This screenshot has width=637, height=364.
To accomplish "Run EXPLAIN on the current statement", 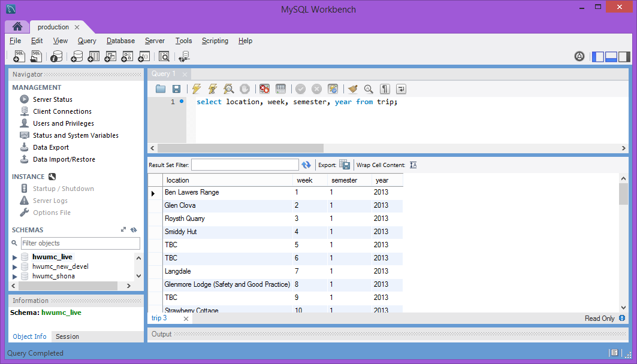I will coord(229,89).
